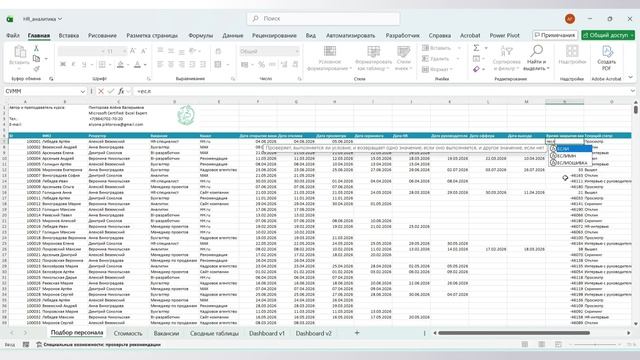Select ЕСЛИОШИБКА from the autocomplete list
This screenshot has width=640, height=360.
tap(571, 163)
